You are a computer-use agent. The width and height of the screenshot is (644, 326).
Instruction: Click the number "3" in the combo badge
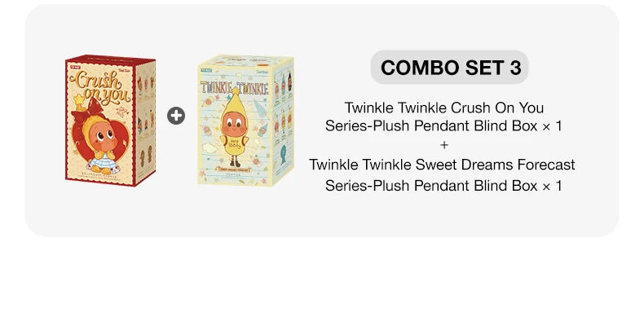[x=515, y=68]
